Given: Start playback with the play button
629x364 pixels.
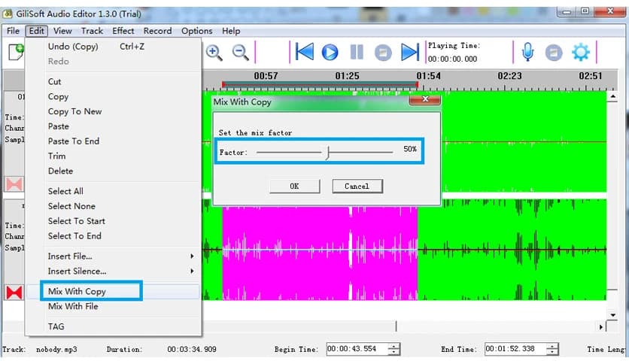Looking at the screenshot, I should pyautogui.click(x=330, y=53).
